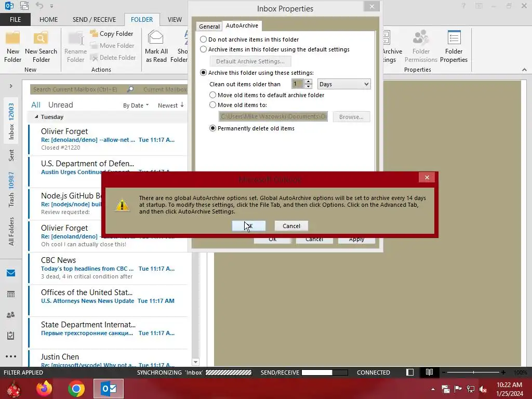Click Cancel in the Microsoft Outlook warning
This screenshot has width=532, height=399.
click(291, 226)
